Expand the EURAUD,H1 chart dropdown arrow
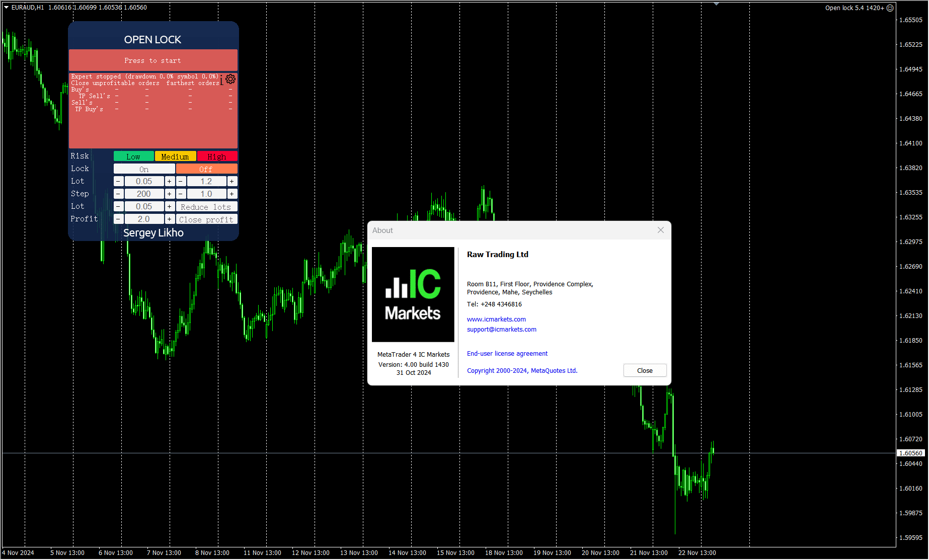This screenshot has height=560, width=929. click(x=6, y=8)
